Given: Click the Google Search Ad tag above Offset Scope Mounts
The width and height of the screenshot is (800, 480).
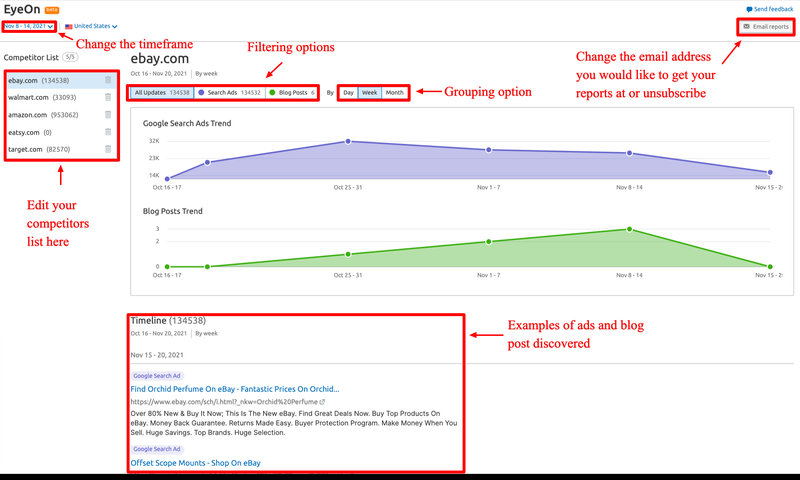Looking at the screenshot, I should (157, 449).
